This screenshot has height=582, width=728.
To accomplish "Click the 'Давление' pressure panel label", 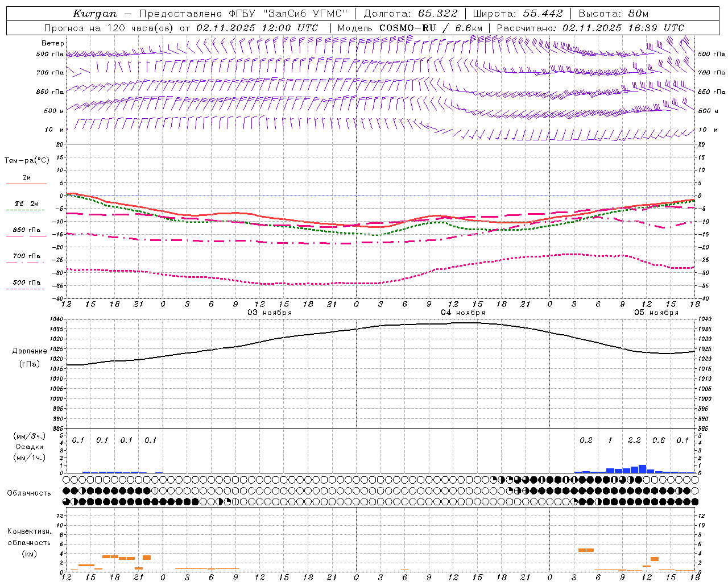I will pyautogui.click(x=30, y=351).
